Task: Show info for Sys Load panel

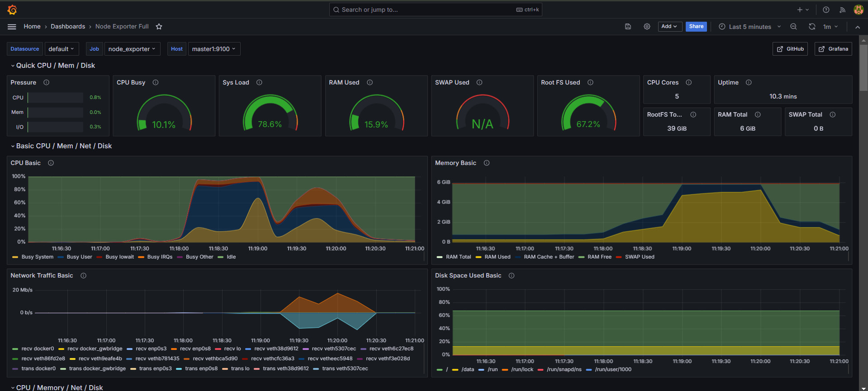Action: pos(259,82)
